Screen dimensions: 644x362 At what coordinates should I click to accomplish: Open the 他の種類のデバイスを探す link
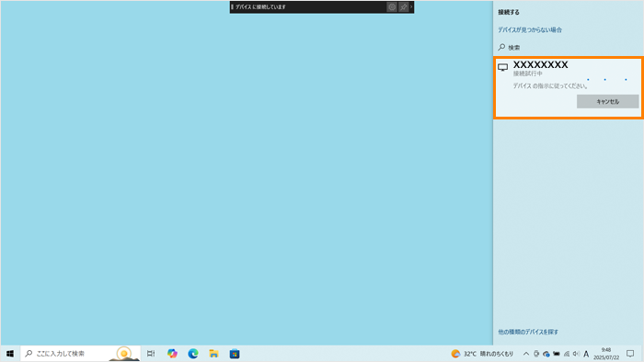tap(528, 332)
